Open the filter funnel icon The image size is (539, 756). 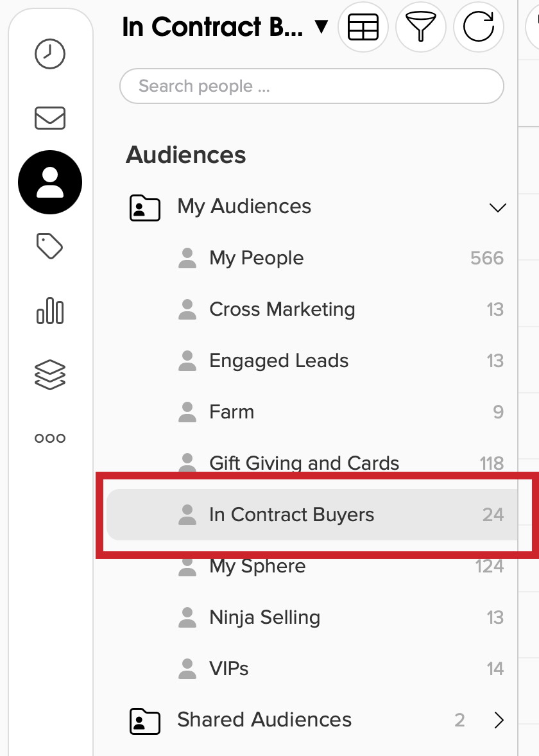[x=421, y=27]
